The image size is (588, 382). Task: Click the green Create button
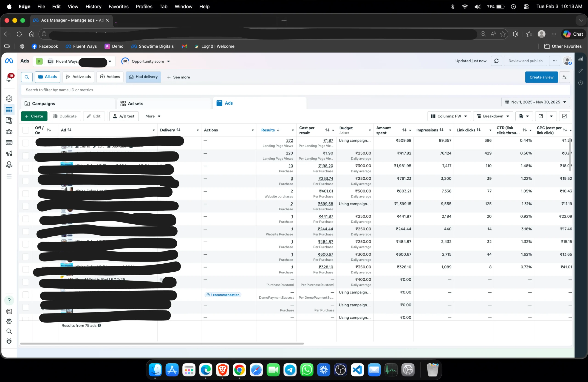coord(34,116)
